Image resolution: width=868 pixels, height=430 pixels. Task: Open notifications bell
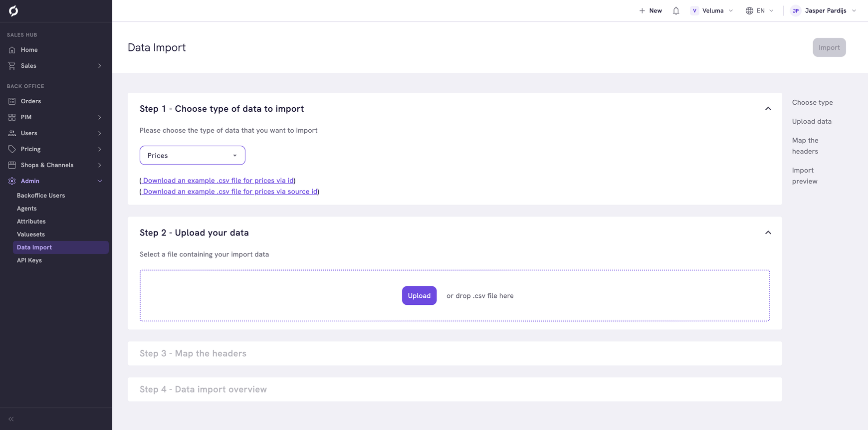(x=676, y=10)
